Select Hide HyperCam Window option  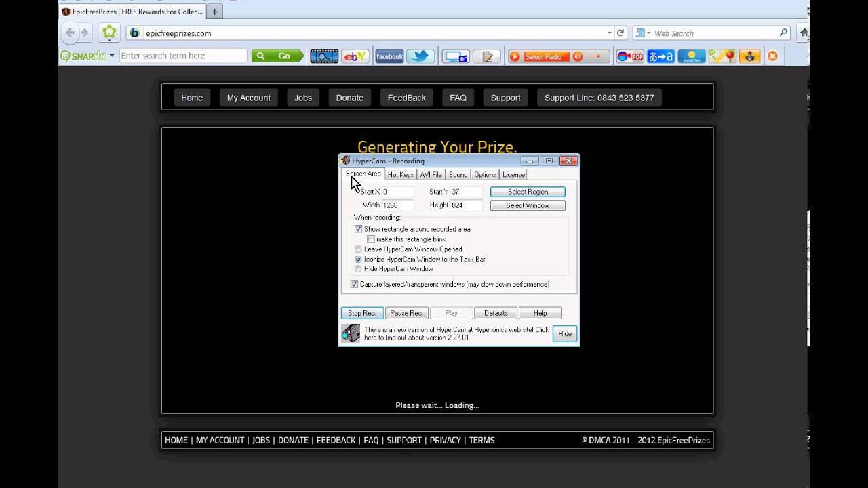pos(358,269)
